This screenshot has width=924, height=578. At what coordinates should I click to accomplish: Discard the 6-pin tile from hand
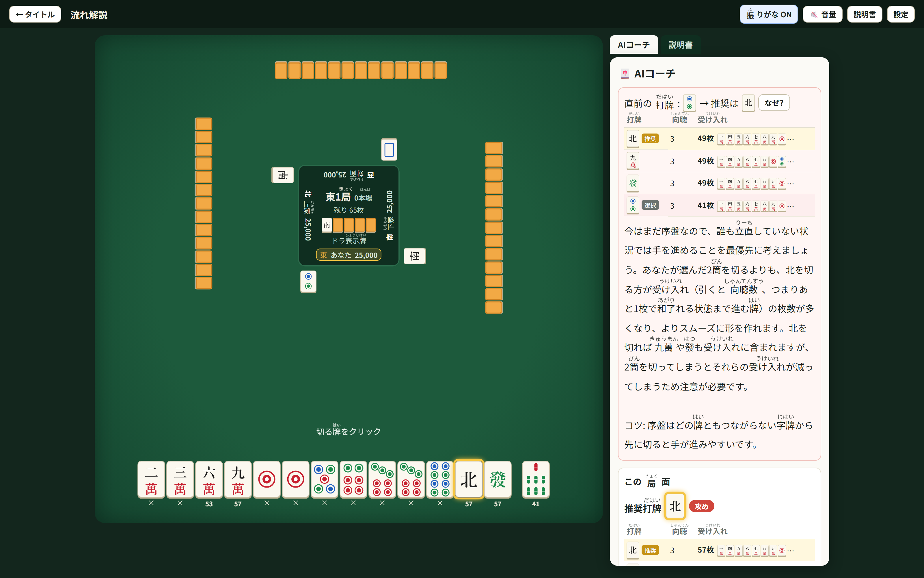tap(353, 479)
